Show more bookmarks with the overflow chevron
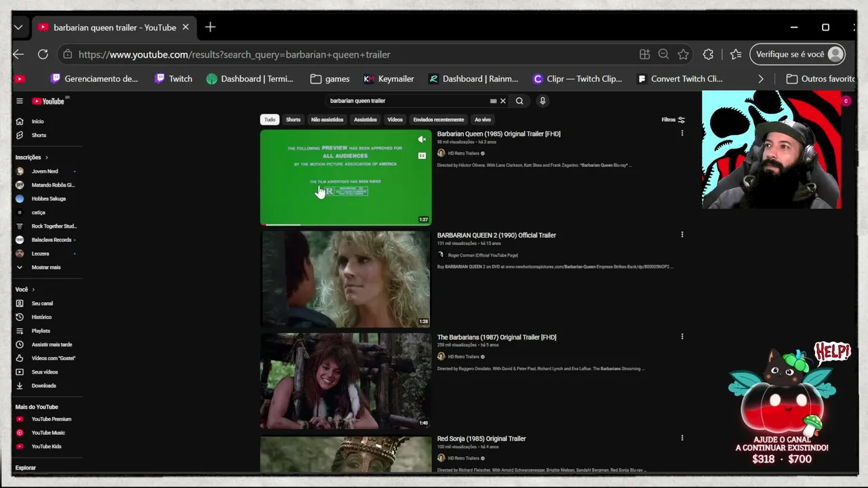The image size is (868, 488). (761, 79)
